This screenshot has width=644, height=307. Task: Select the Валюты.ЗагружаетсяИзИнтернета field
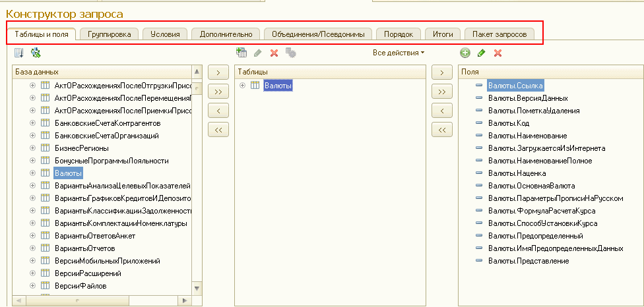click(x=546, y=148)
